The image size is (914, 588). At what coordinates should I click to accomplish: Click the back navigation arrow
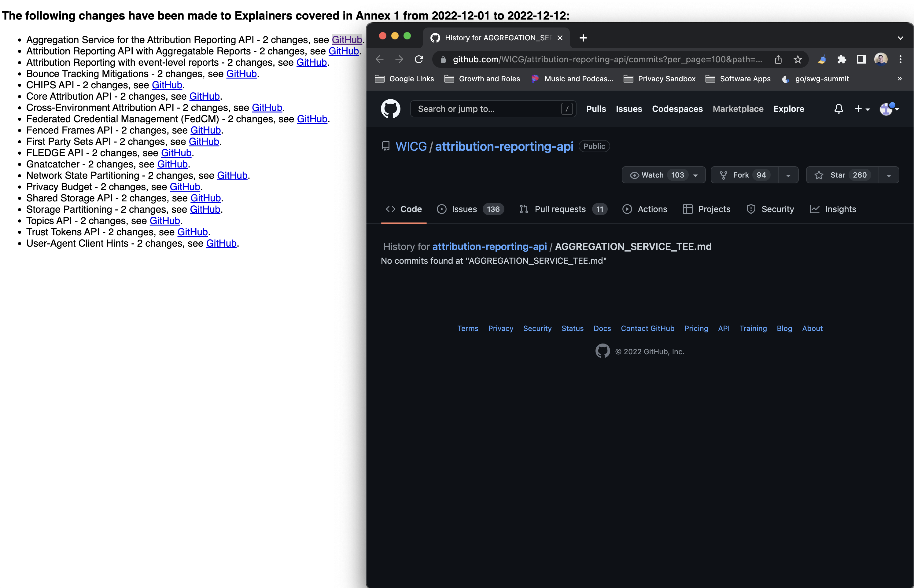379,59
